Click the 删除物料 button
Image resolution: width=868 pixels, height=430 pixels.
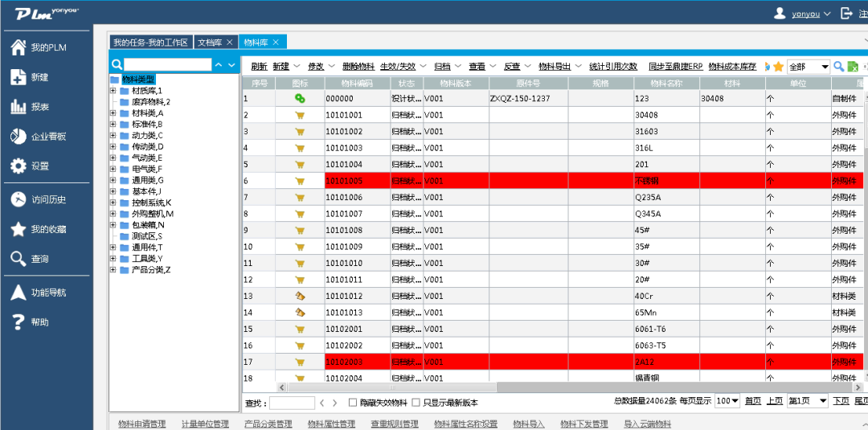pyautogui.click(x=358, y=67)
